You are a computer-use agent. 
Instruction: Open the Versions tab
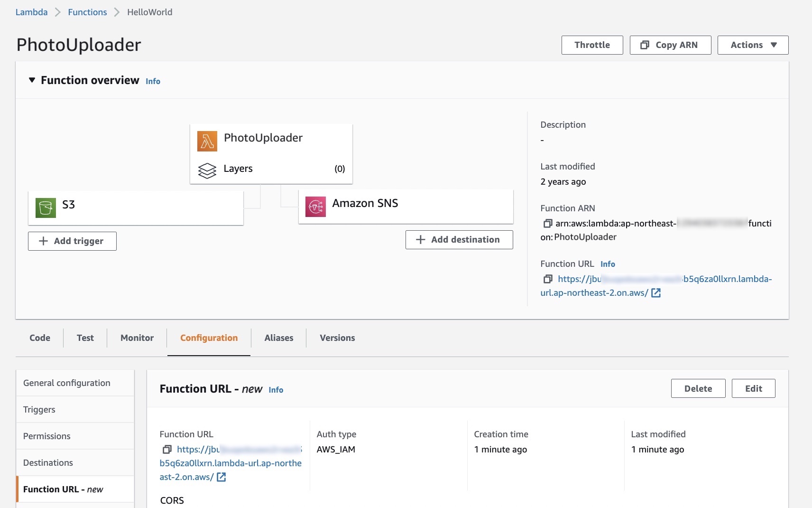tap(337, 338)
